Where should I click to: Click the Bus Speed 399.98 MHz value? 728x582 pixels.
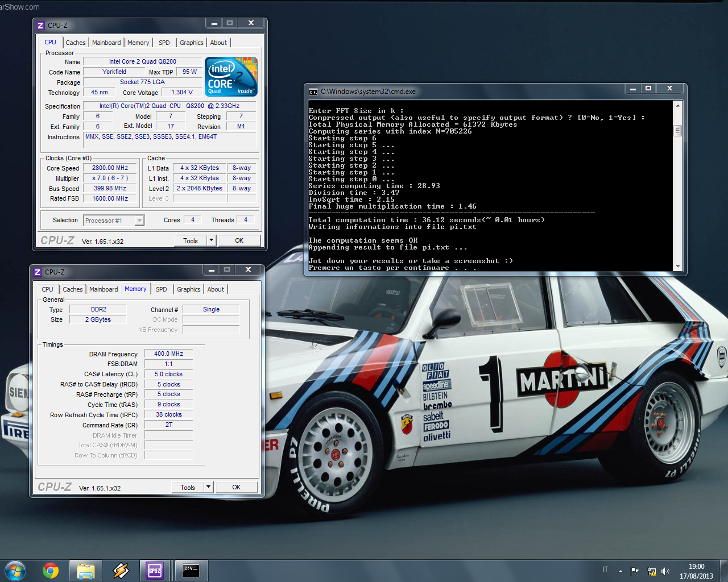[110, 188]
